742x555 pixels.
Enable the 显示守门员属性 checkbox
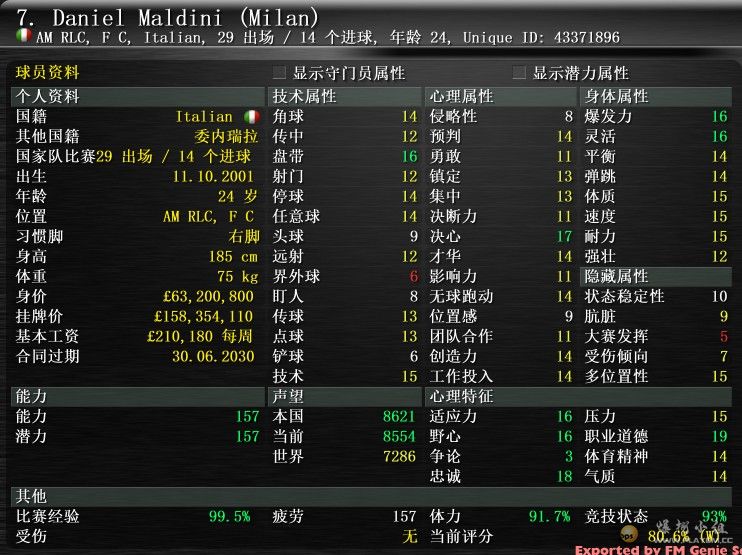(x=279, y=73)
